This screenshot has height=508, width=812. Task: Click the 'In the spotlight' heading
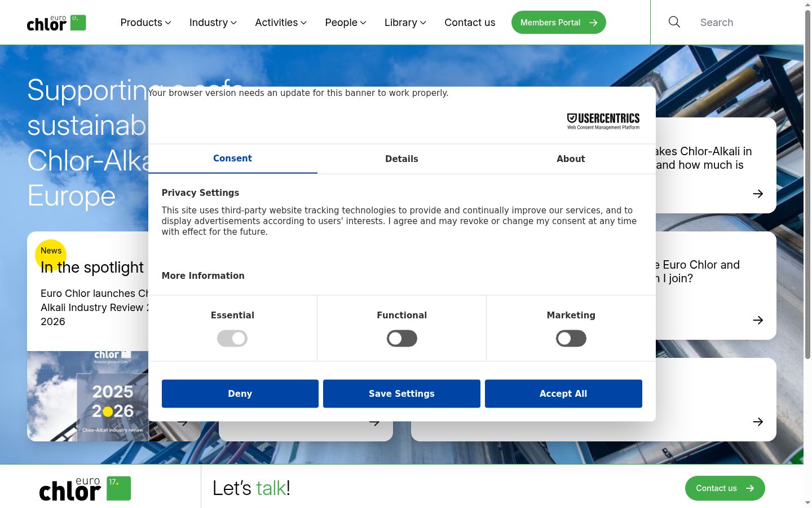92,267
